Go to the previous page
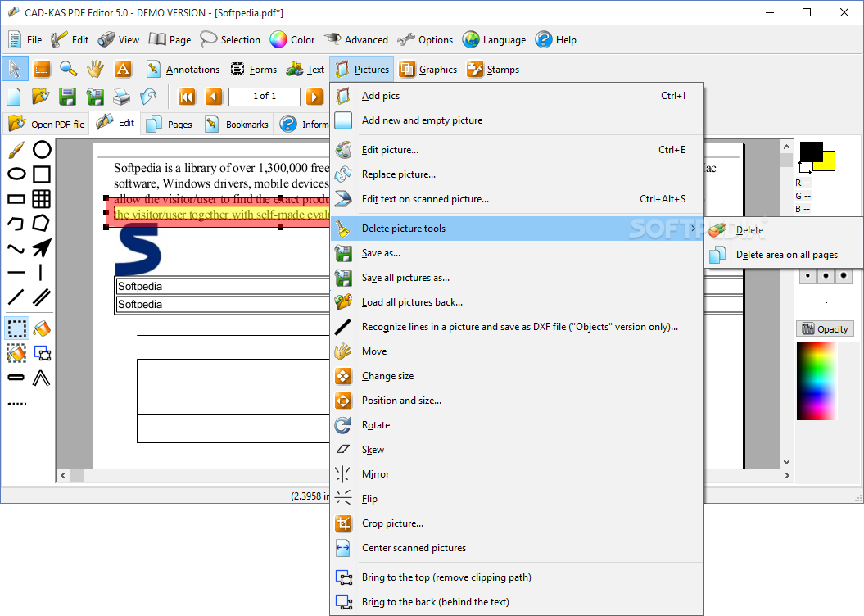This screenshot has height=616, width=864. tap(214, 97)
